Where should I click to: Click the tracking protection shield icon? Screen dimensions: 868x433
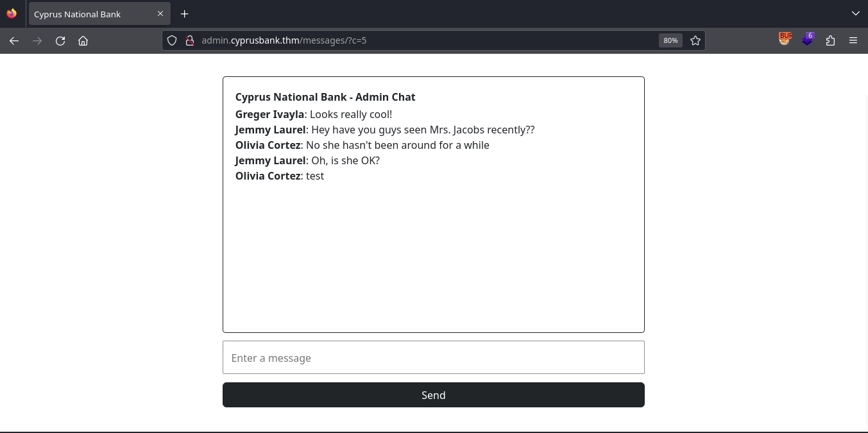(x=172, y=40)
